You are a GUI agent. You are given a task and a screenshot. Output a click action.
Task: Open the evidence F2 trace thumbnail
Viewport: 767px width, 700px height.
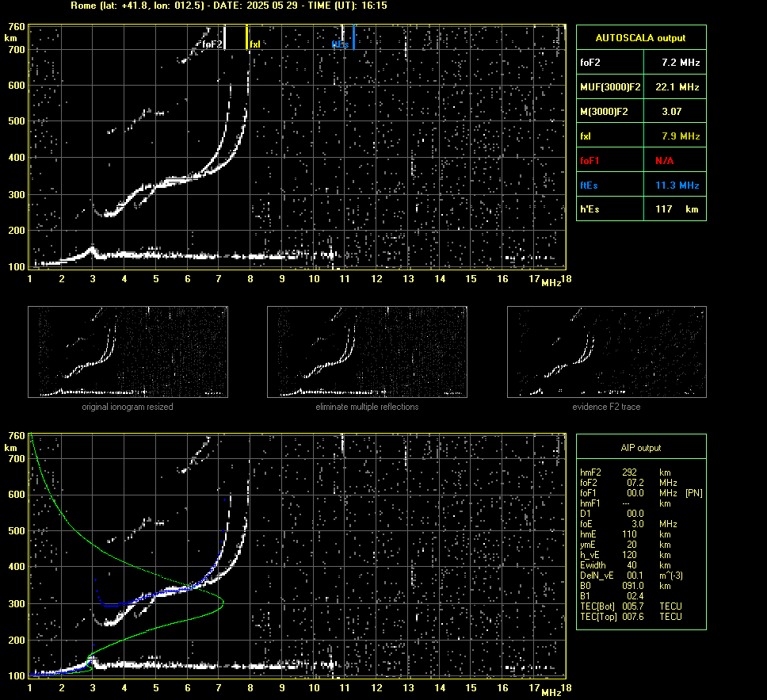click(607, 351)
